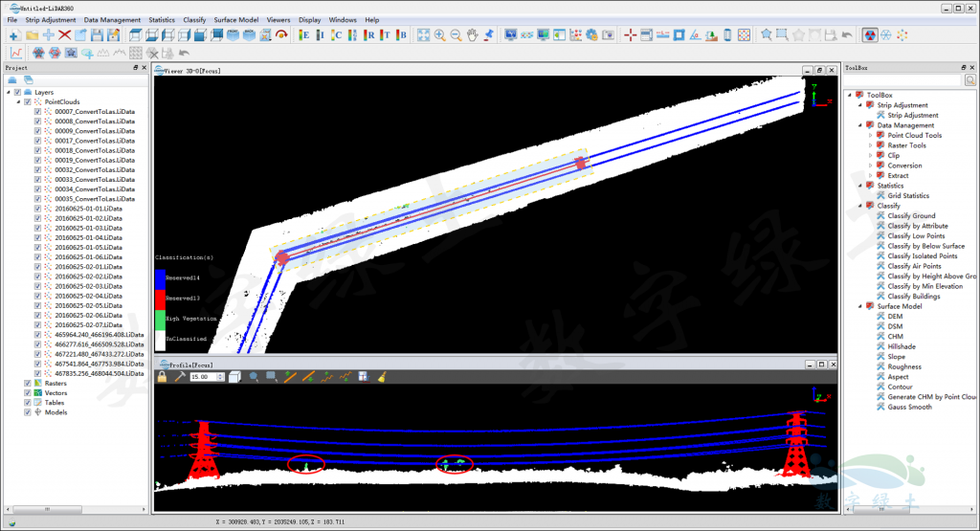980x531 pixels.
Task: Open the Classify menu in menu bar
Action: [194, 19]
